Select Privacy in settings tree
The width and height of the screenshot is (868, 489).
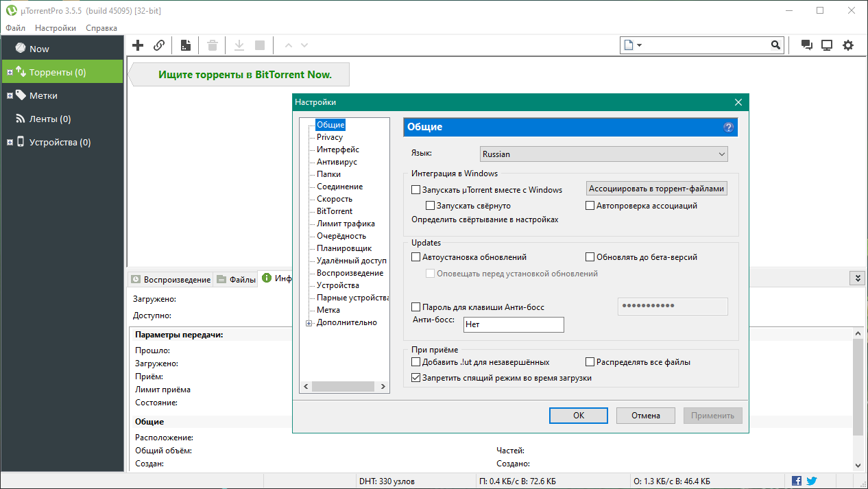pyautogui.click(x=330, y=137)
